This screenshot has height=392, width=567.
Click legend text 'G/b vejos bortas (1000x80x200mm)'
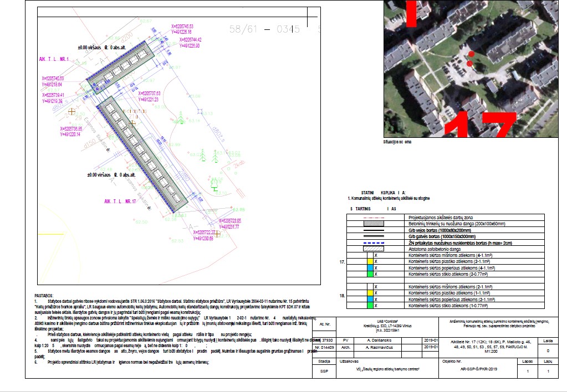pos(440,230)
